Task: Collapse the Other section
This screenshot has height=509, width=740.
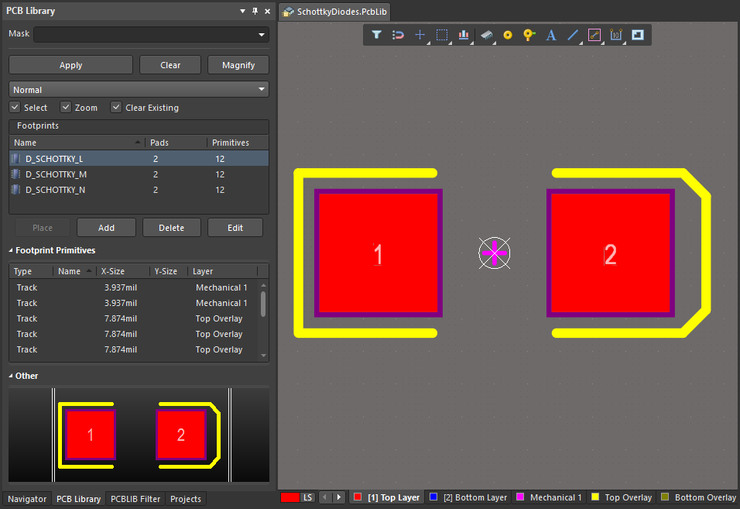Action: tap(11, 376)
